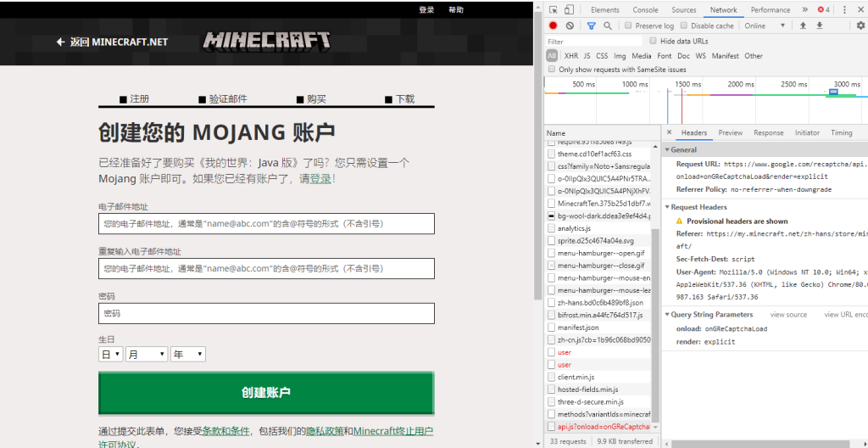Click the Export HAR download arrow

820,26
